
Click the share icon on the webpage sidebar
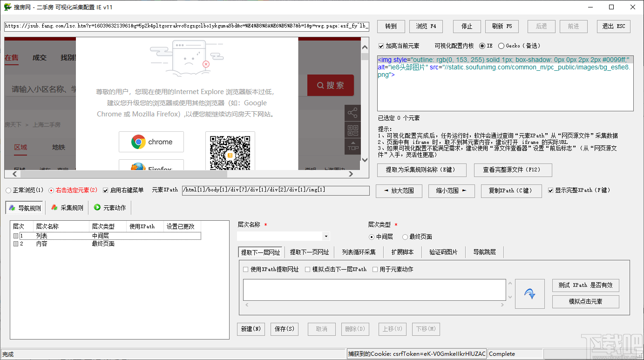coord(353,113)
